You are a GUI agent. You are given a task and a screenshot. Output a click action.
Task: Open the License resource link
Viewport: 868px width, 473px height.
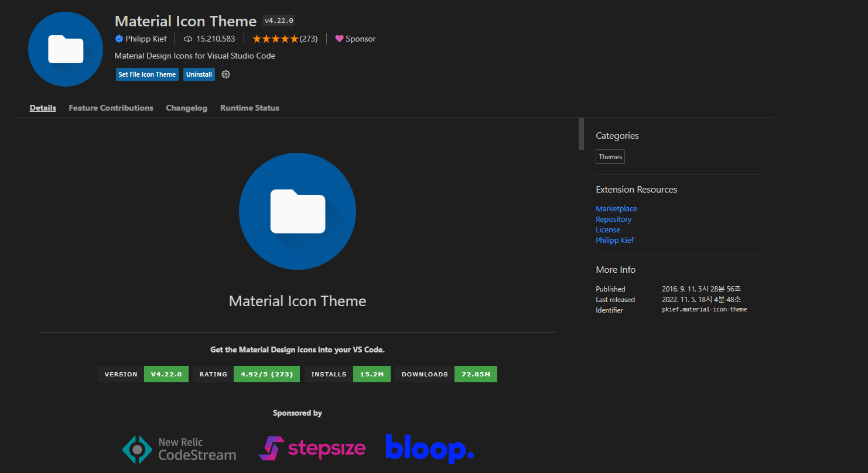coord(608,230)
